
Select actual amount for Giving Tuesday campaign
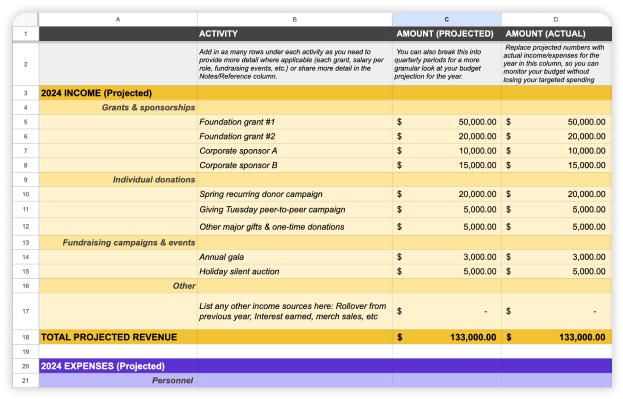coord(556,209)
